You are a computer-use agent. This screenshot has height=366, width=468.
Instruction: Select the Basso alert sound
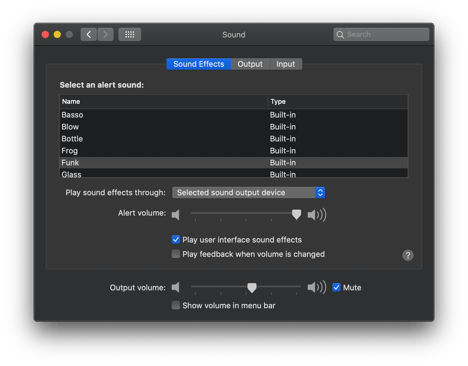234,115
